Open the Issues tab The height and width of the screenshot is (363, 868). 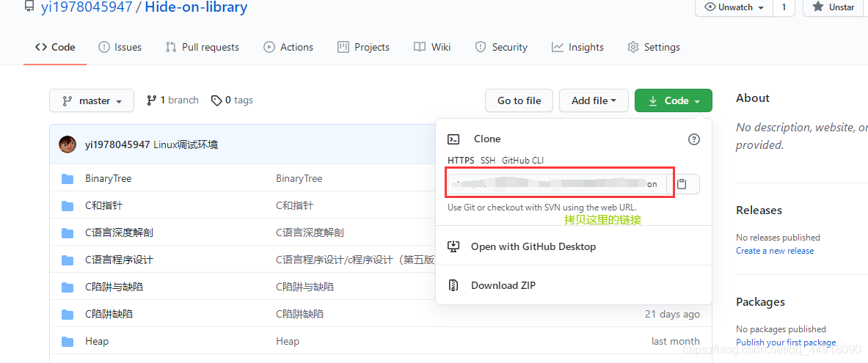pyautogui.click(x=120, y=48)
